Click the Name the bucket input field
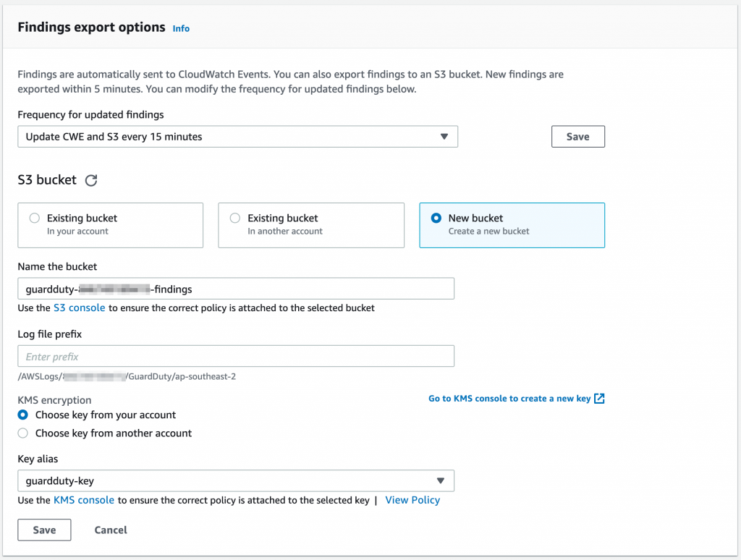Viewport: 741px width, 560px height. tap(236, 289)
